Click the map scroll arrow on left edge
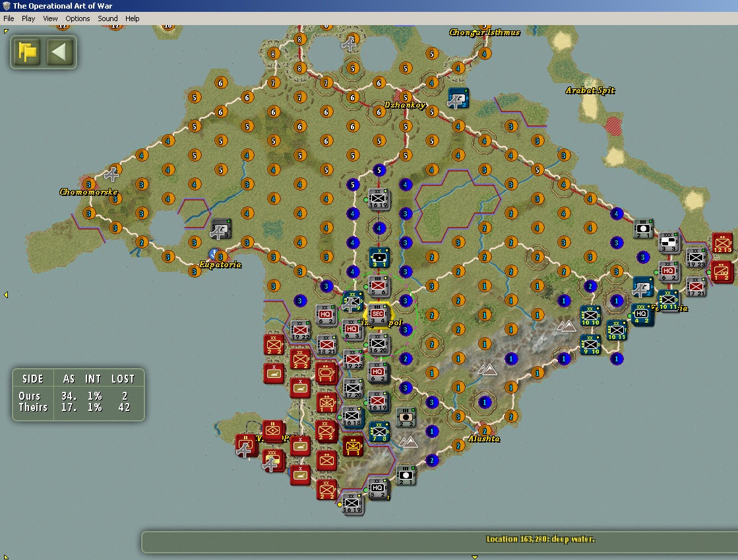This screenshot has width=738, height=560. (6, 295)
